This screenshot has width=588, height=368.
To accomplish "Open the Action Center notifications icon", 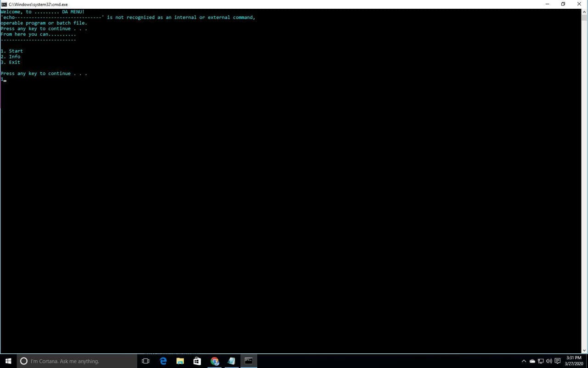I will (x=558, y=361).
